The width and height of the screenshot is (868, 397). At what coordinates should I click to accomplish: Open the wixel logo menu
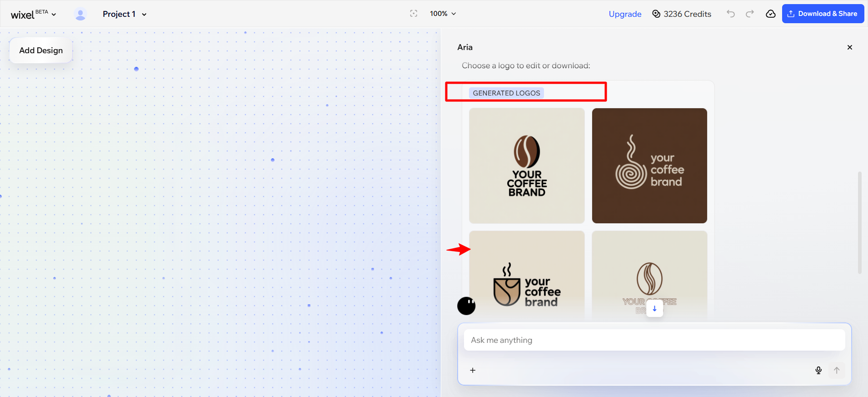tap(33, 14)
